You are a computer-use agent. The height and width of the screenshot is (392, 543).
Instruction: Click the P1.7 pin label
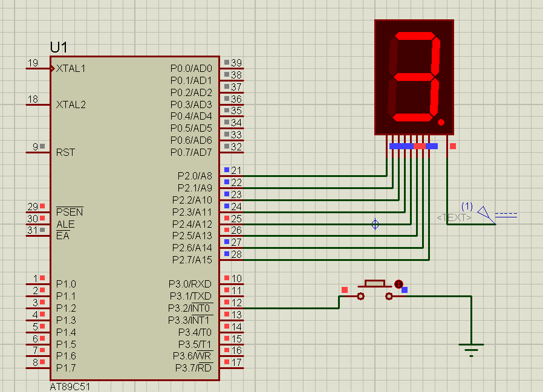[66, 368]
